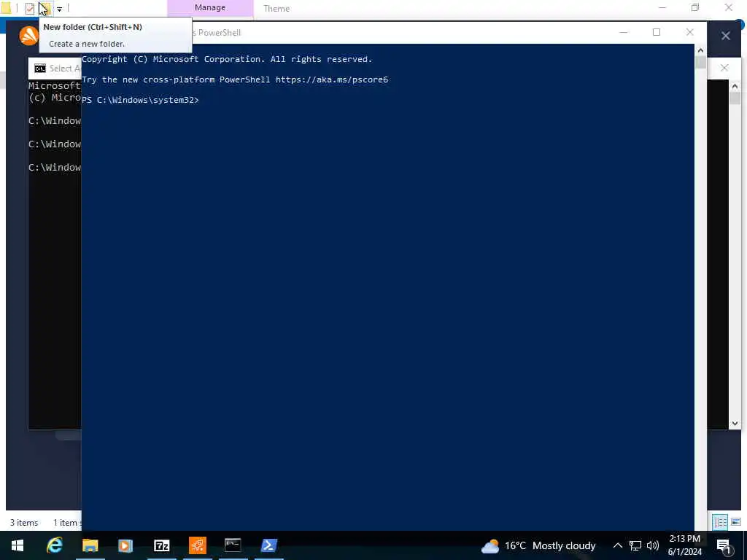The image size is (747, 560).
Task: Click the aka.ms/pscore6 URL text
Action: tap(332, 79)
